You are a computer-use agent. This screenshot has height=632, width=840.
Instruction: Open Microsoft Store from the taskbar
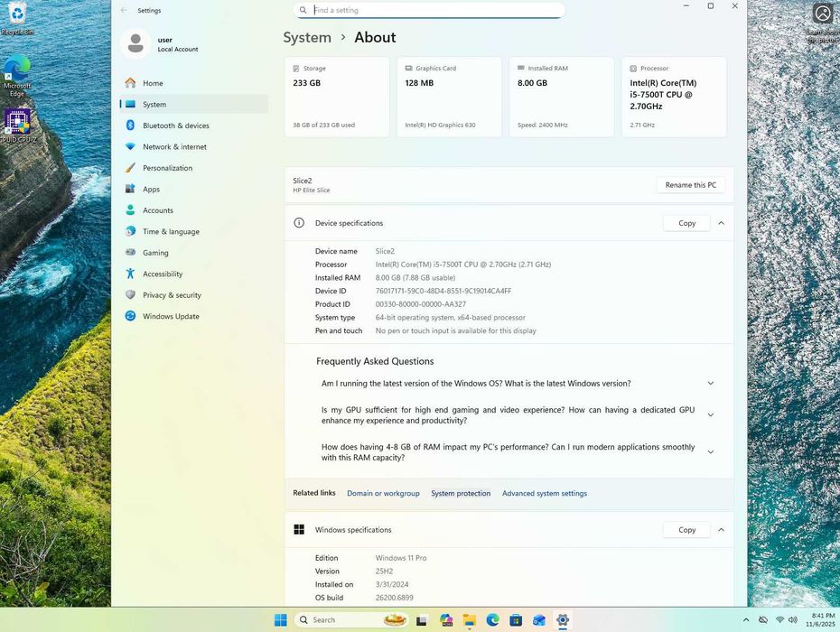click(516, 620)
